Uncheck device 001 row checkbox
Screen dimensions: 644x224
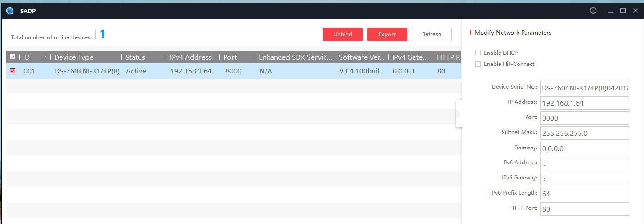tap(12, 71)
